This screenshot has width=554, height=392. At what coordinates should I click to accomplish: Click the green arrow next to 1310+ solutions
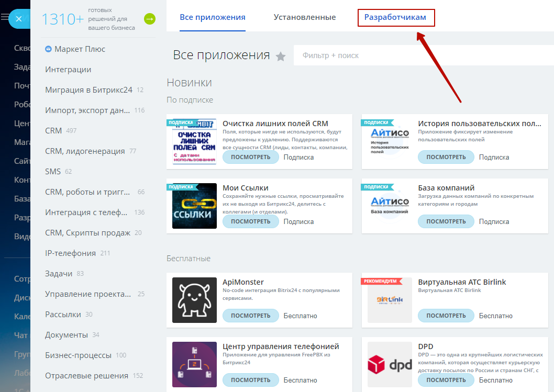tap(150, 19)
